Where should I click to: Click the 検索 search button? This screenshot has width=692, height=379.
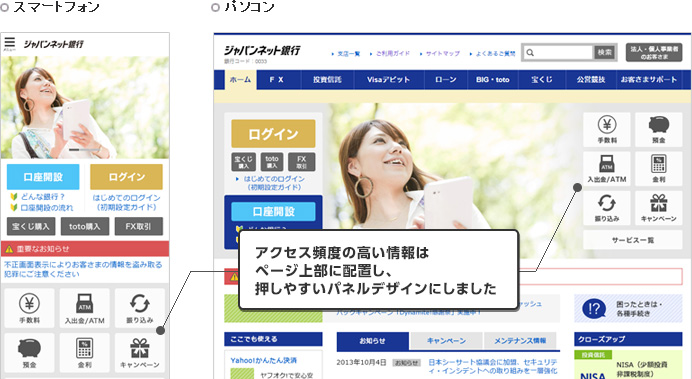click(604, 53)
